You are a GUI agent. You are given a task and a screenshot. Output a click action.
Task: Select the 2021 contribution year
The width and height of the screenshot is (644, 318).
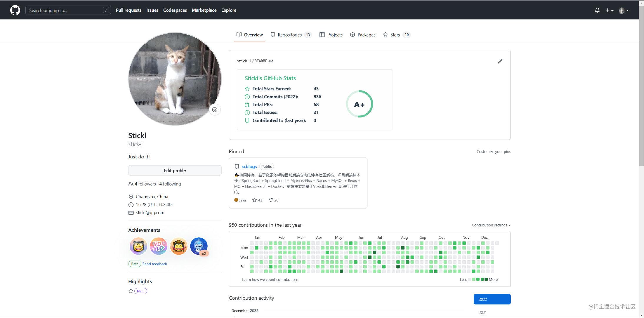pyautogui.click(x=483, y=312)
